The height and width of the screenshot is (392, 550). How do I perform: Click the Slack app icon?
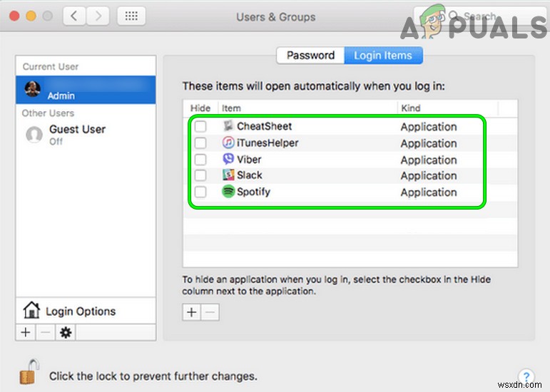(228, 175)
